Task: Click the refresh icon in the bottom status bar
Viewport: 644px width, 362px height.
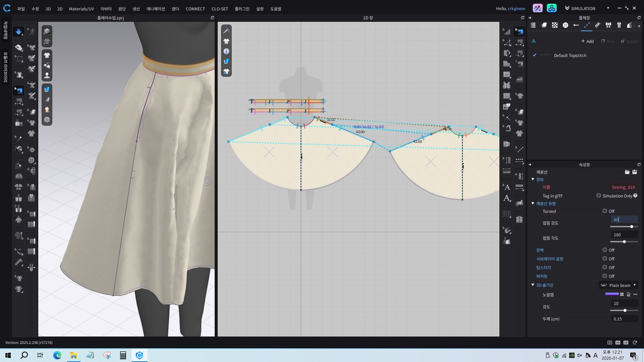Action: (x=635, y=343)
